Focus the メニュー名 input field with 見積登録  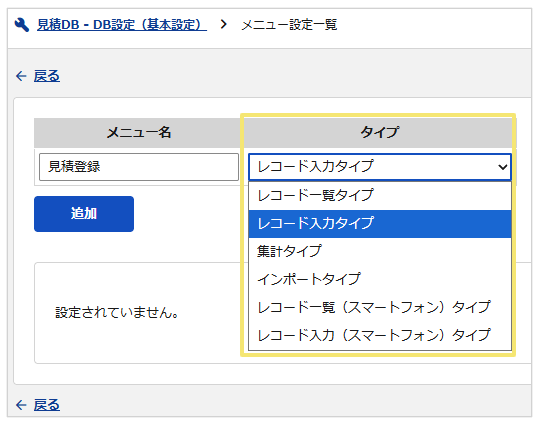(139, 167)
